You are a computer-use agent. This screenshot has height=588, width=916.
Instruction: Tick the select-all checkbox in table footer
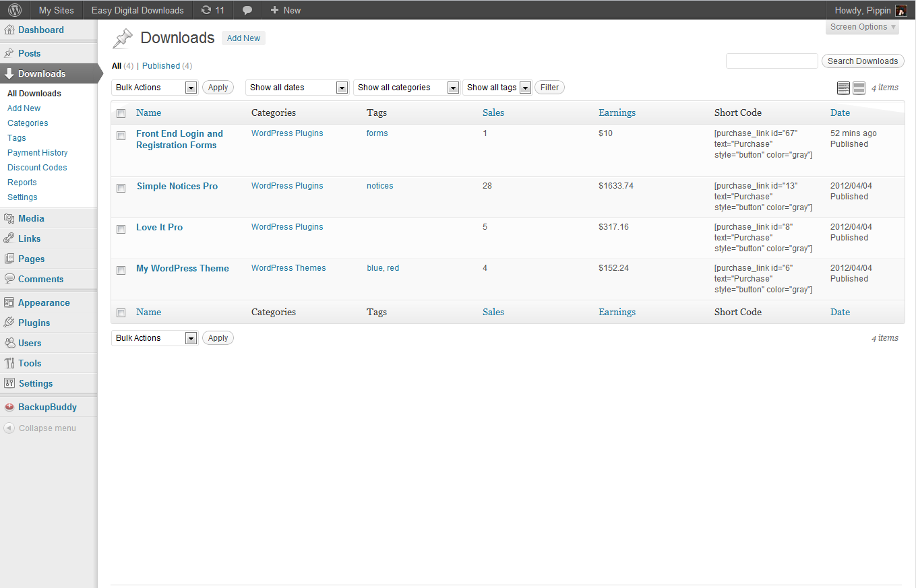(x=121, y=313)
